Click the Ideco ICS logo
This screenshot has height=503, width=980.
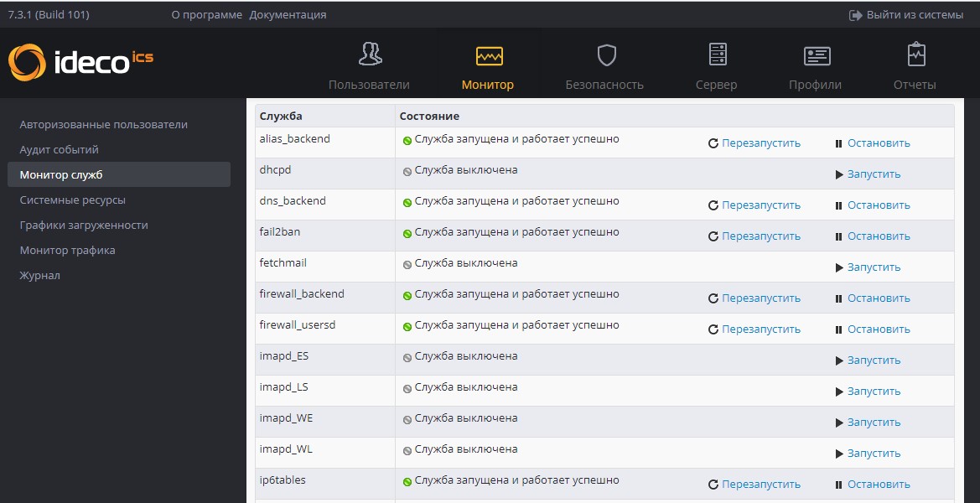pyautogui.click(x=80, y=62)
